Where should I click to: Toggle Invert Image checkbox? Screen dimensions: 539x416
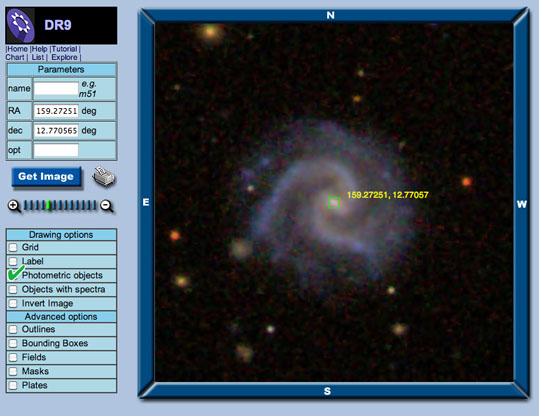click(x=13, y=303)
